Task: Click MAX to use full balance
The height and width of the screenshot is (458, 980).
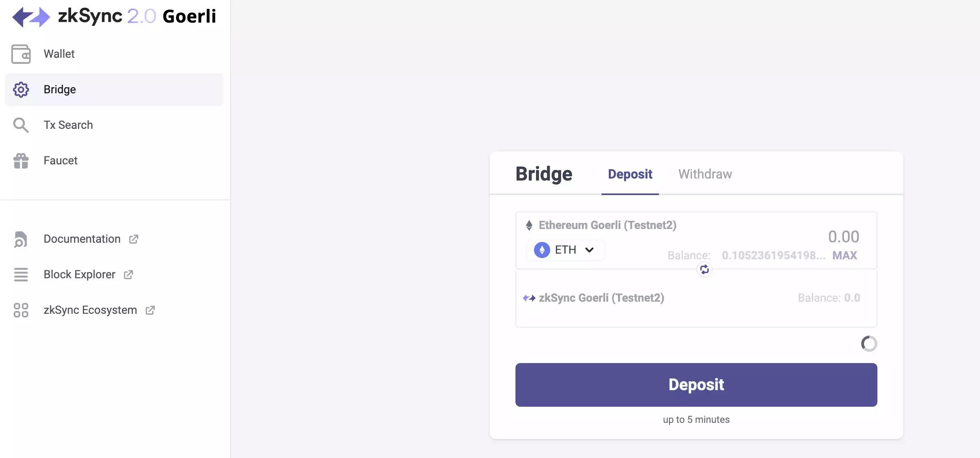Action: [844, 255]
